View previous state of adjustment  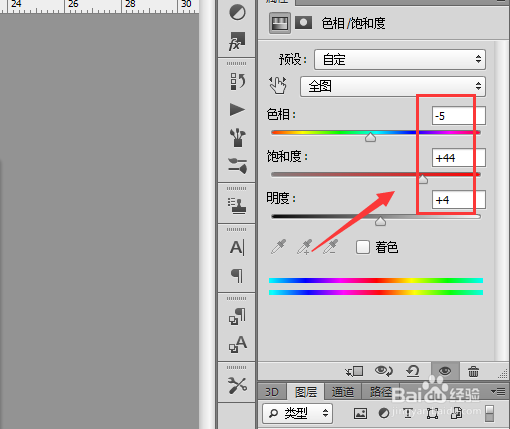(384, 371)
